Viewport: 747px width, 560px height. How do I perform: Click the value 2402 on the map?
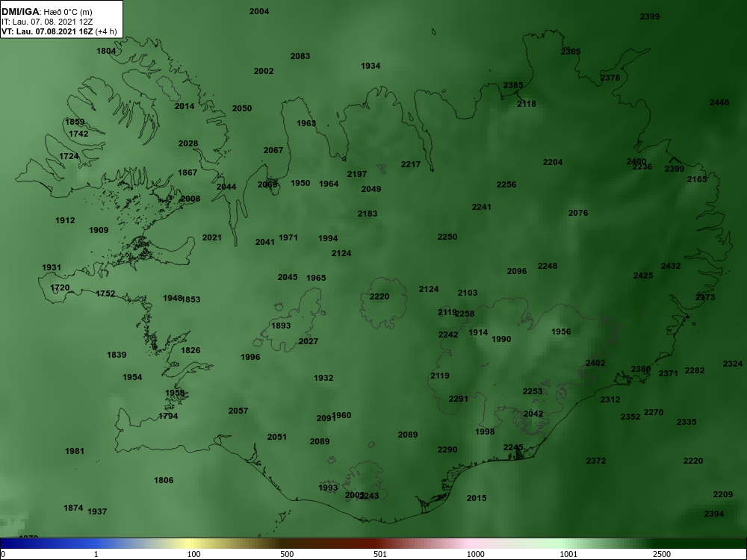tap(595, 364)
